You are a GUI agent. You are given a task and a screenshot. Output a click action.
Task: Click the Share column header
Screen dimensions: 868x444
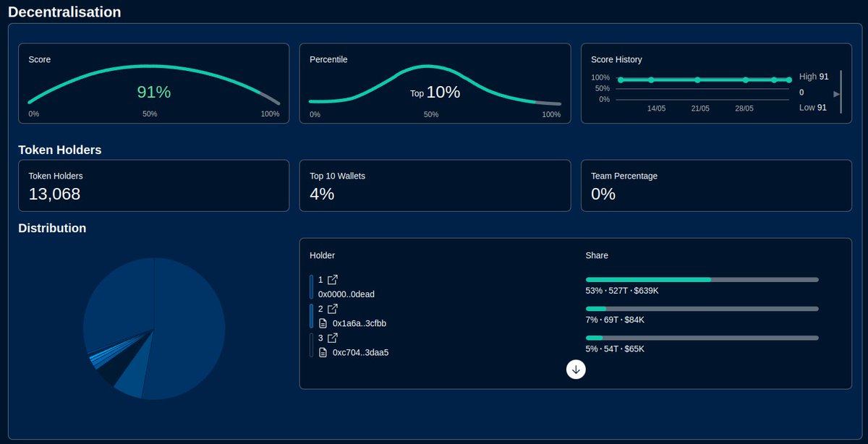[597, 255]
